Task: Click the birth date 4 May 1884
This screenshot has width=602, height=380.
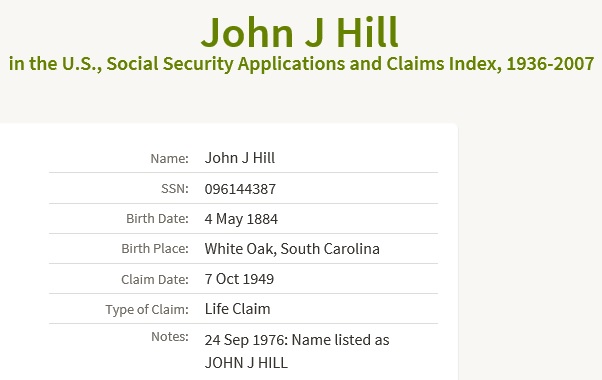Action: [241, 219]
